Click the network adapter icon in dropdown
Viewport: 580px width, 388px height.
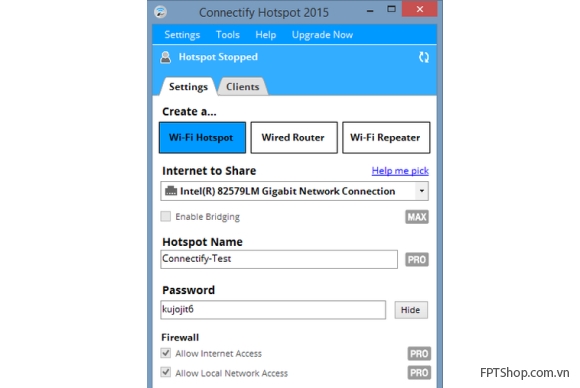click(x=171, y=191)
